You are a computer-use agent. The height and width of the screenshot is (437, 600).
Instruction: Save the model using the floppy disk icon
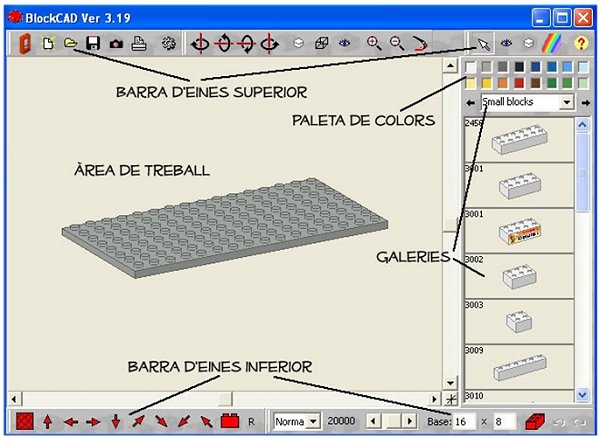[x=93, y=44]
